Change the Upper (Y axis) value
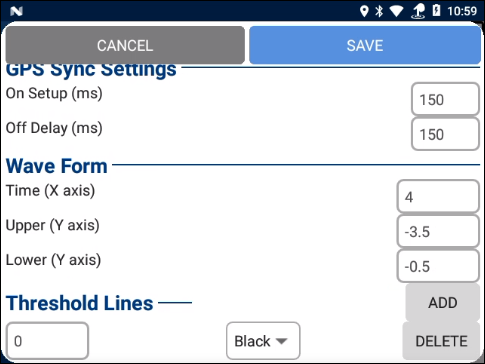This screenshot has width=485, height=364. (438, 231)
